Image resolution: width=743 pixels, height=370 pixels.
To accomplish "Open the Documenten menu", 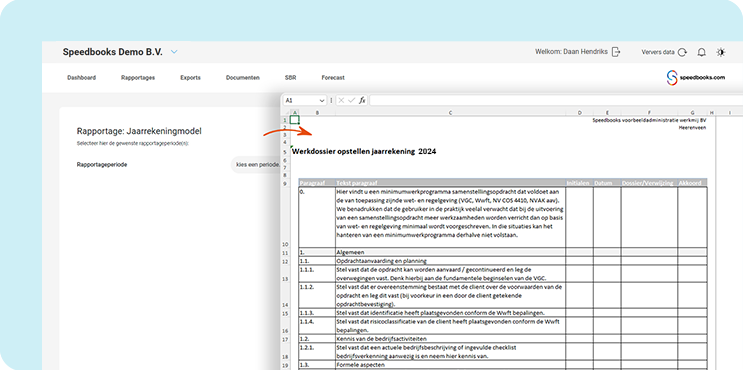I will point(243,78).
